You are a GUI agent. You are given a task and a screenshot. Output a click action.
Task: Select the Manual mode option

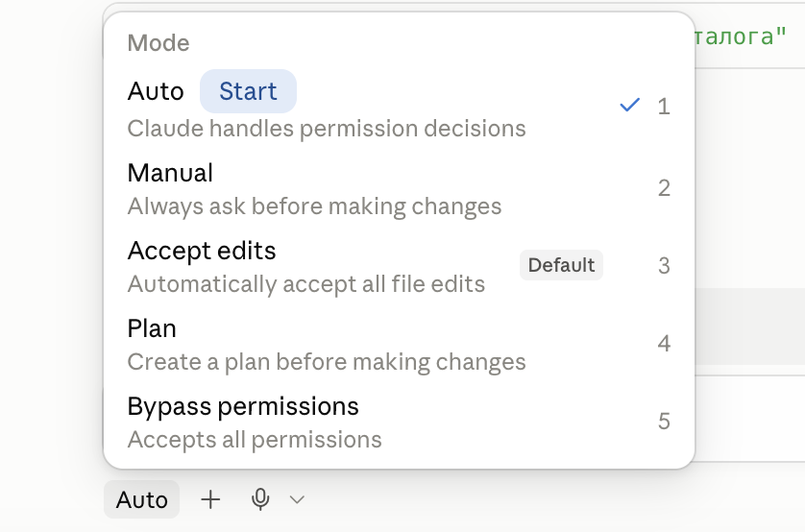399,189
